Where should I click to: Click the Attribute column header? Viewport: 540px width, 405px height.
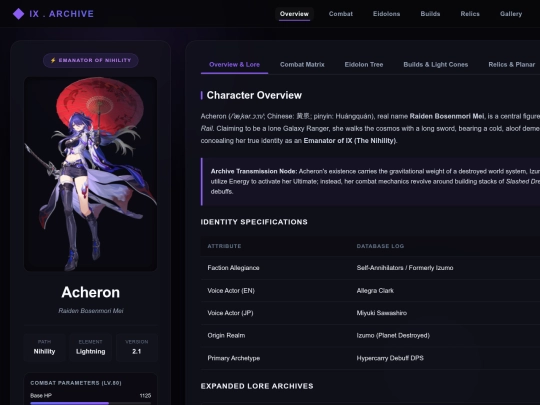pyautogui.click(x=224, y=246)
